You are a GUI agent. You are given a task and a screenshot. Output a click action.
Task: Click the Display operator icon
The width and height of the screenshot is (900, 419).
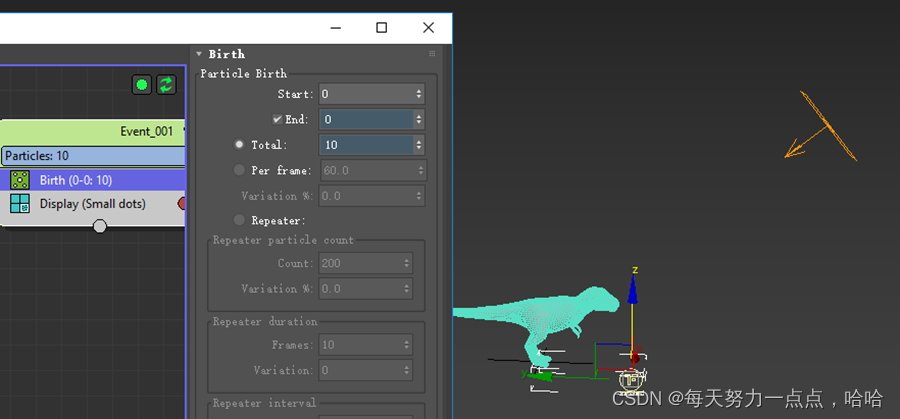click(20, 204)
